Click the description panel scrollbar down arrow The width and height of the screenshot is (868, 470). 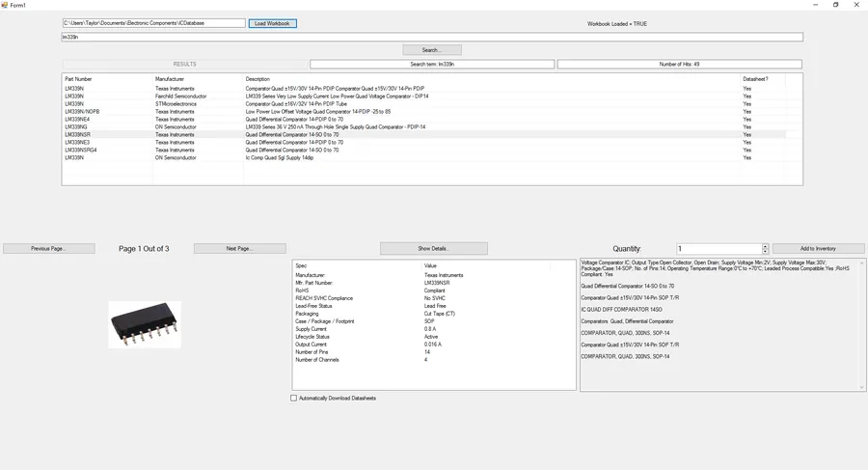pos(861,387)
